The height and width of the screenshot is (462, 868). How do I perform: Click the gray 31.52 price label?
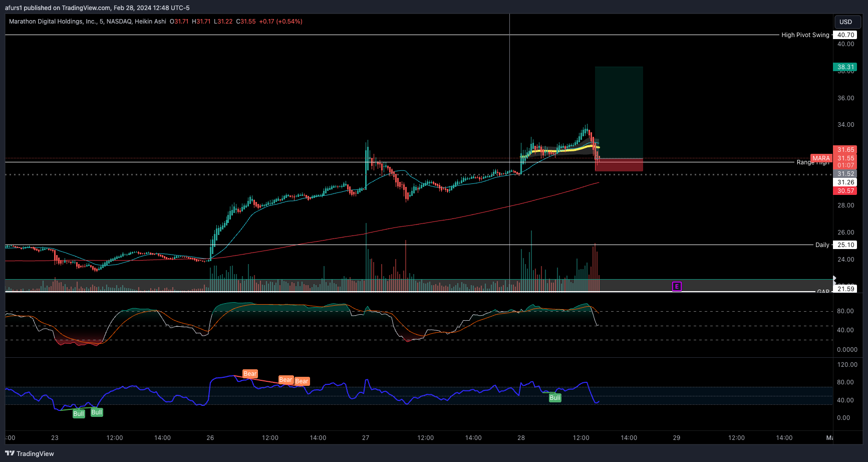coord(845,174)
